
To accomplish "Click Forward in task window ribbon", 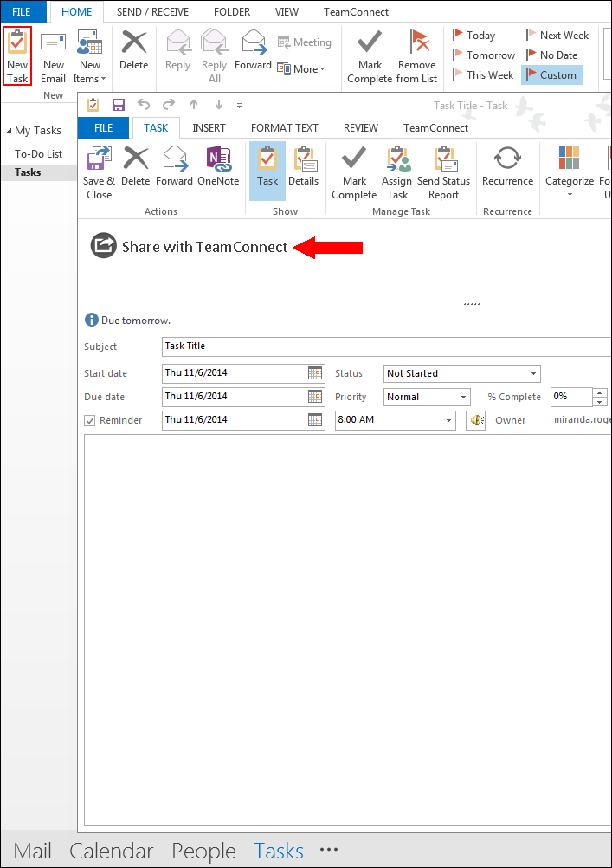I will pyautogui.click(x=174, y=166).
